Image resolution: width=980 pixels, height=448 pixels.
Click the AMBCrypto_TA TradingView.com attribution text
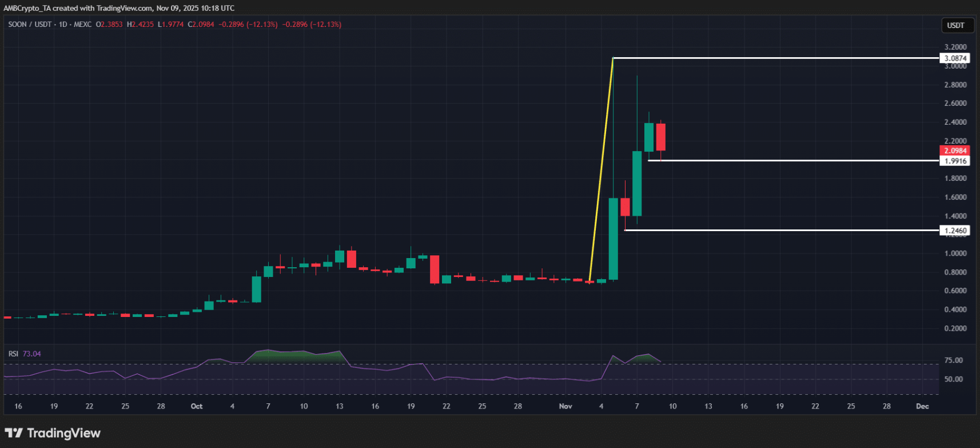click(119, 8)
